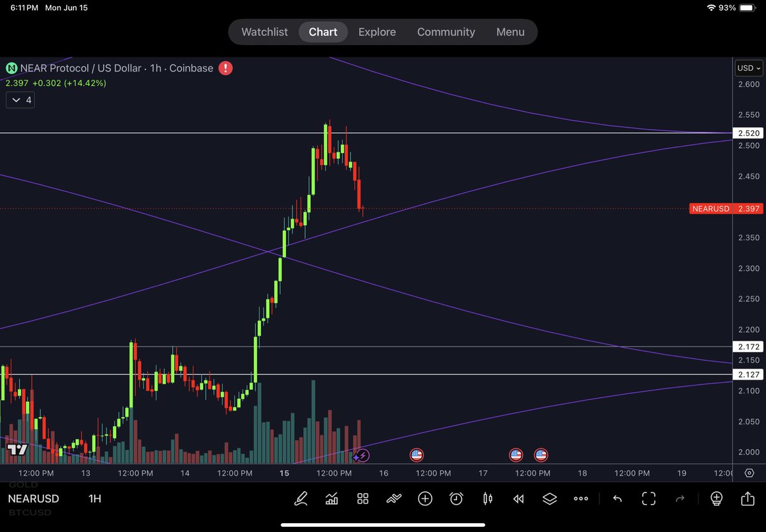This screenshot has height=532, width=766.
Task: Tap the NEARUSD symbol button at bottom
Action: tap(33, 499)
